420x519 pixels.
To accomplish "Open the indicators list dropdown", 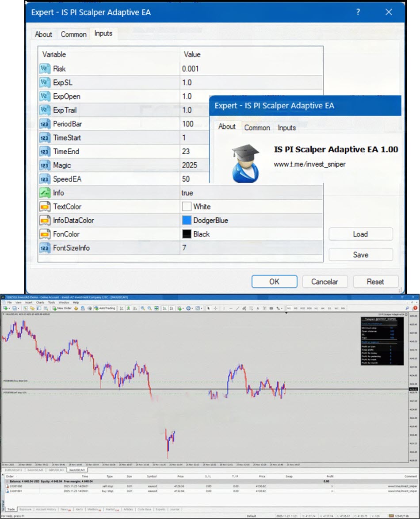I will [x=180, y=308].
